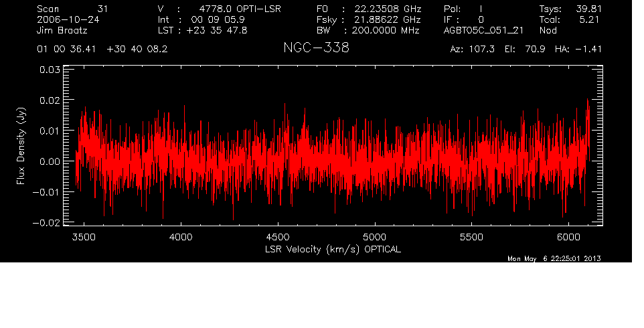
Task: Select the elevation value El: 70.9
Action: tap(526, 50)
